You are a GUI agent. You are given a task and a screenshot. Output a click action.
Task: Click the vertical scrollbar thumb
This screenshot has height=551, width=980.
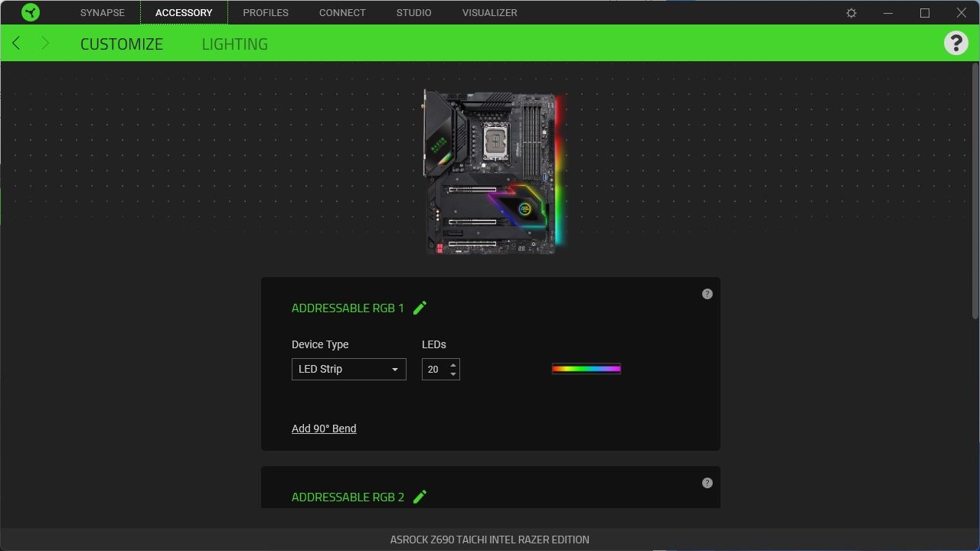click(975, 191)
